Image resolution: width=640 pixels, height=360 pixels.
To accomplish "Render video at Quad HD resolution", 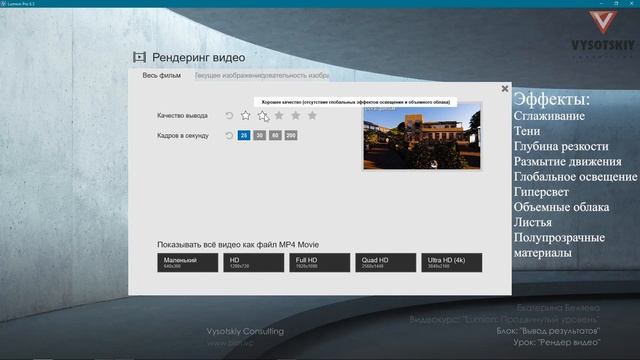I will tap(386, 262).
